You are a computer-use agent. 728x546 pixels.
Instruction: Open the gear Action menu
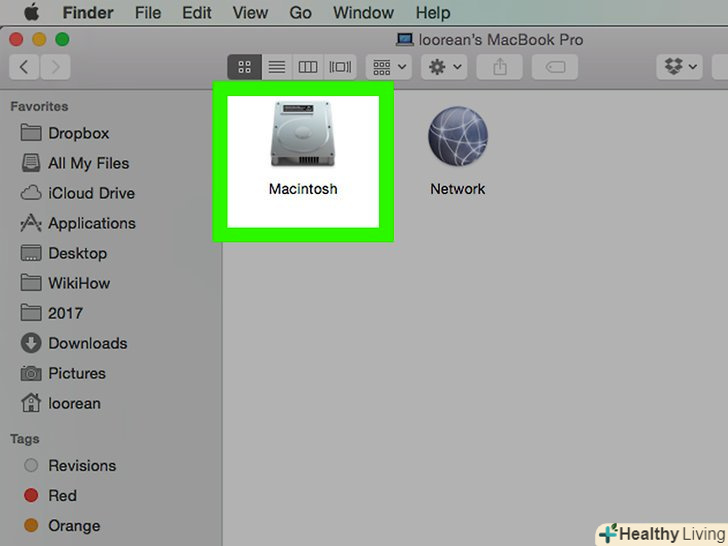tap(444, 67)
